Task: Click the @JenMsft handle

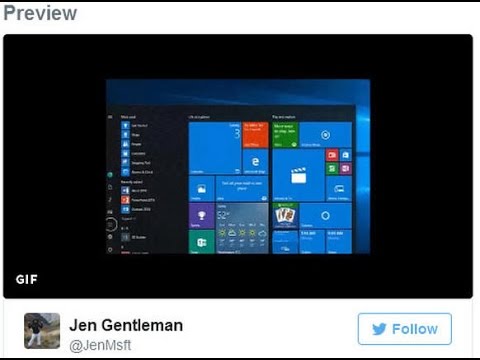Action: point(100,345)
